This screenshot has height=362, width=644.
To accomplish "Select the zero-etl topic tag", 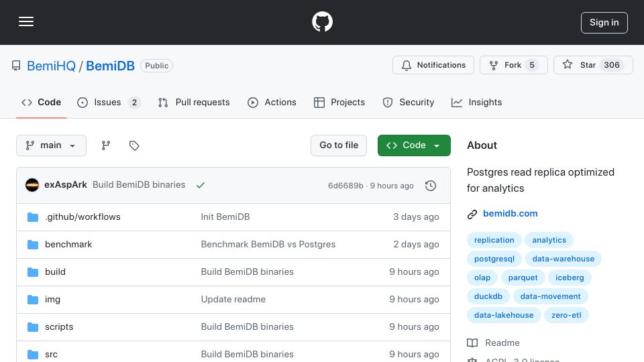I will coord(566,315).
